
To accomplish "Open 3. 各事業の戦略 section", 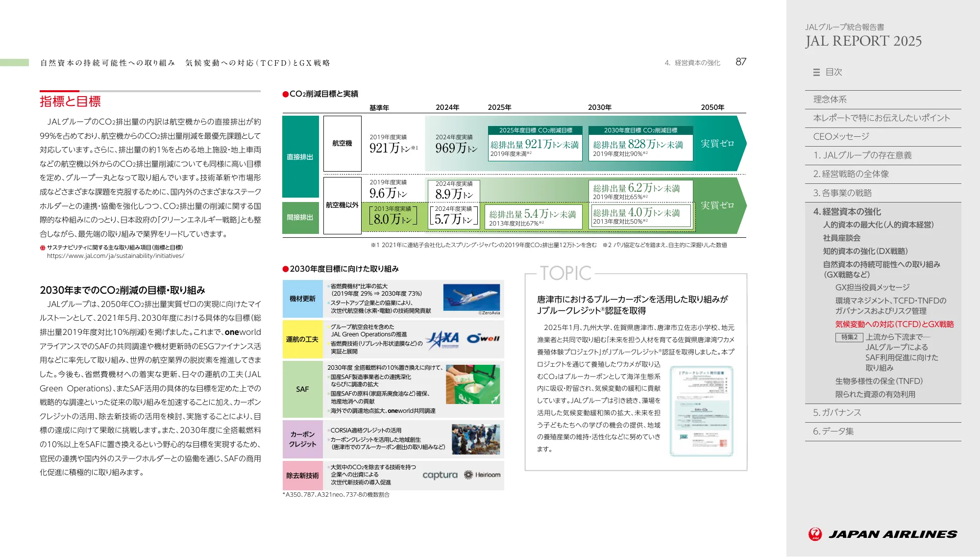I will [883, 193].
